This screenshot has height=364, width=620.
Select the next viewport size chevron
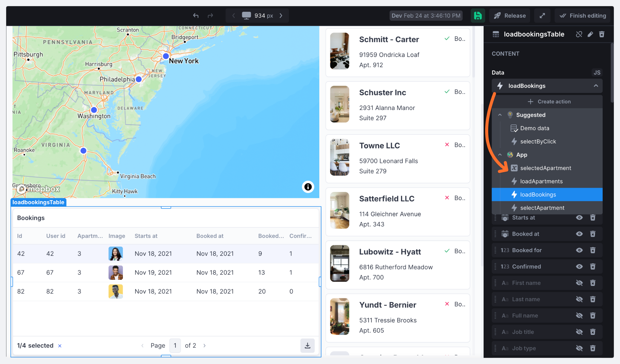[x=281, y=15]
